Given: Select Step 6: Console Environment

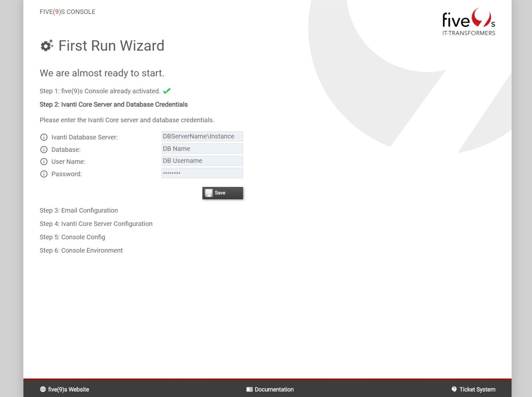Looking at the screenshot, I should [x=81, y=250].
